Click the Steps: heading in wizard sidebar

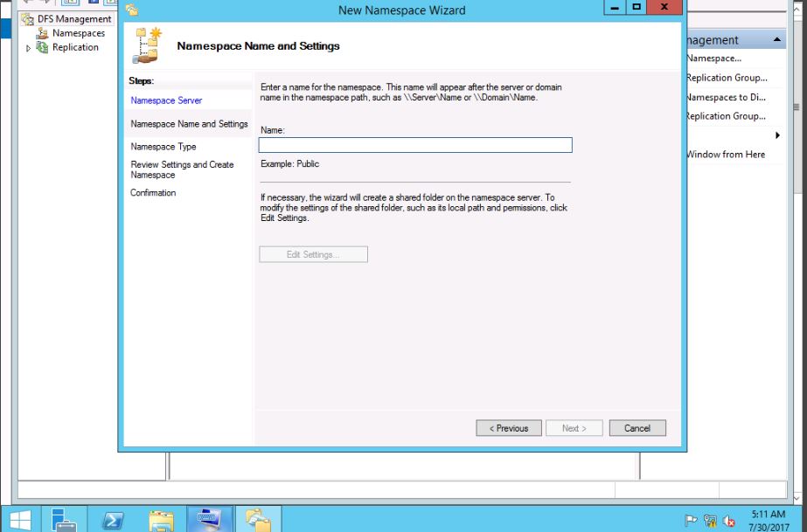coord(142,80)
